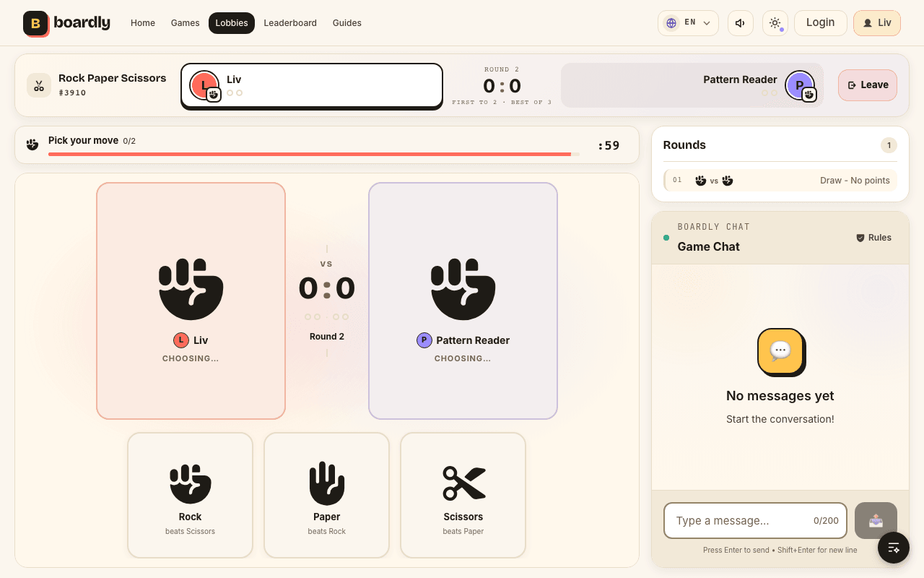Viewport: 924px width, 578px height.
Task: Click the chat bubble icon
Action: coord(780,351)
